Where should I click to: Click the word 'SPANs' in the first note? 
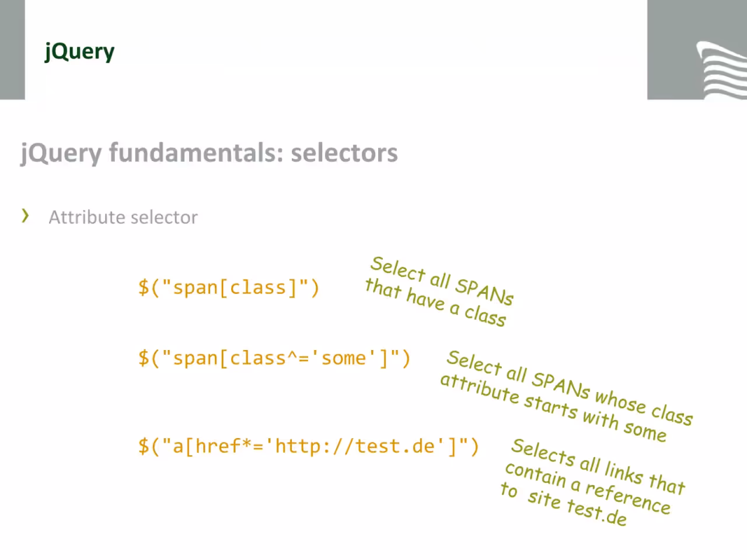point(484,290)
